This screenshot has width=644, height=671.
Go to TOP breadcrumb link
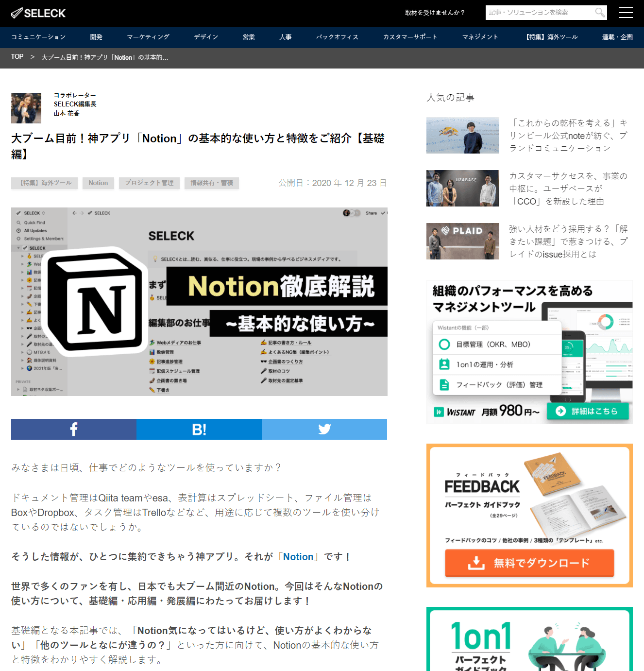click(x=17, y=57)
